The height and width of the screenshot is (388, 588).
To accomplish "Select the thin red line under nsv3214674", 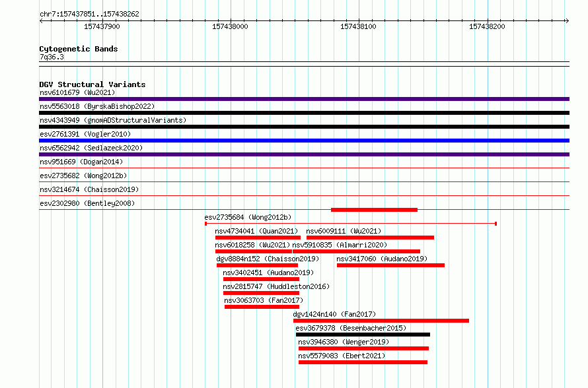I will click(304, 196).
